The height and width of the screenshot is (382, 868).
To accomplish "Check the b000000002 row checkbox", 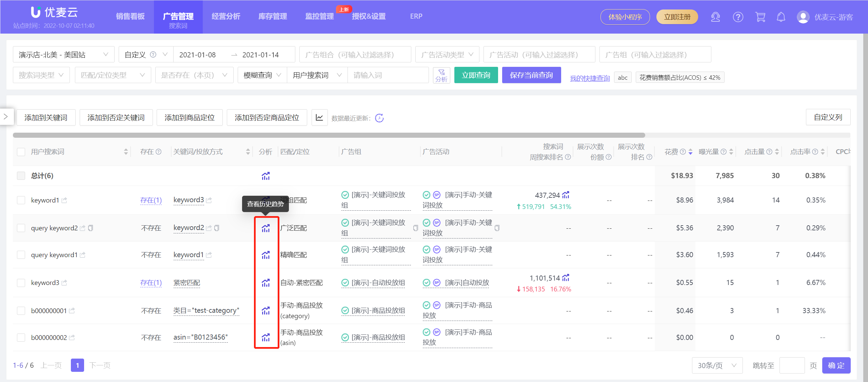I will tap(21, 337).
